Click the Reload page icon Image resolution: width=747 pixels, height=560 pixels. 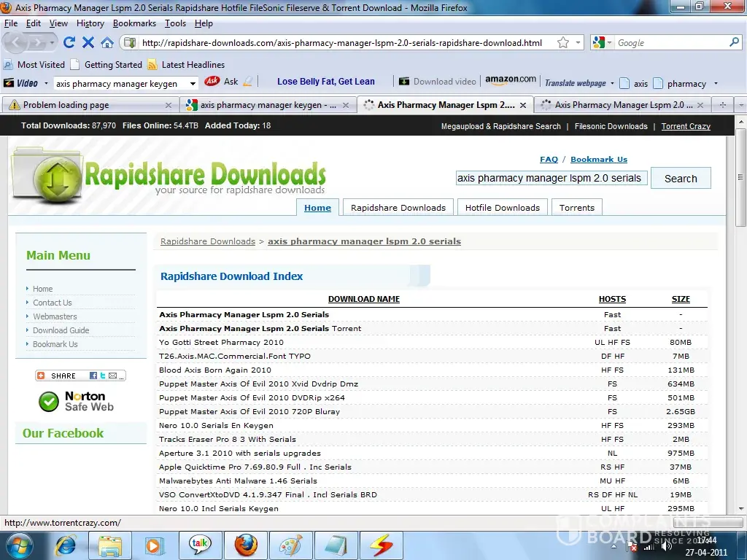point(69,42)
